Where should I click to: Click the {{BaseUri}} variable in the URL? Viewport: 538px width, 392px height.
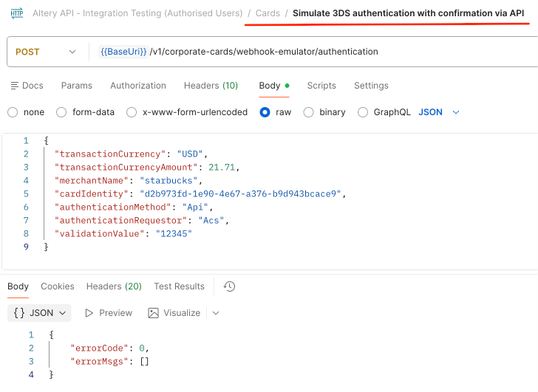(x=123, y=52)
